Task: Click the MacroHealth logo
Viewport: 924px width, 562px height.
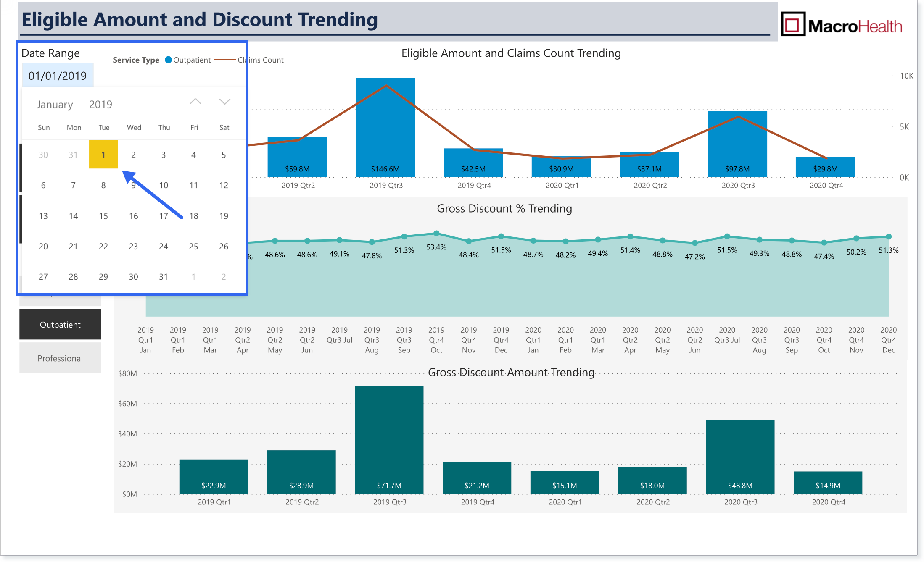Action: click(842, 25)
